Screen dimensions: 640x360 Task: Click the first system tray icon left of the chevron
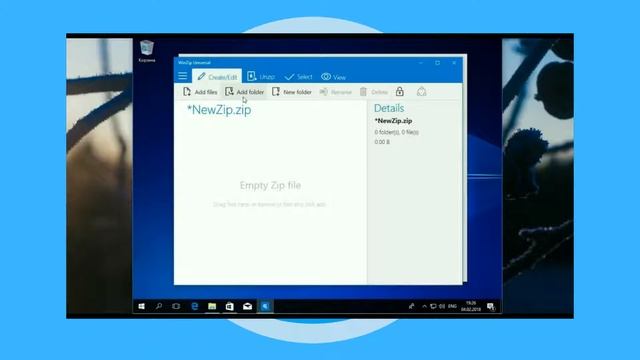[x=411, y=306]
